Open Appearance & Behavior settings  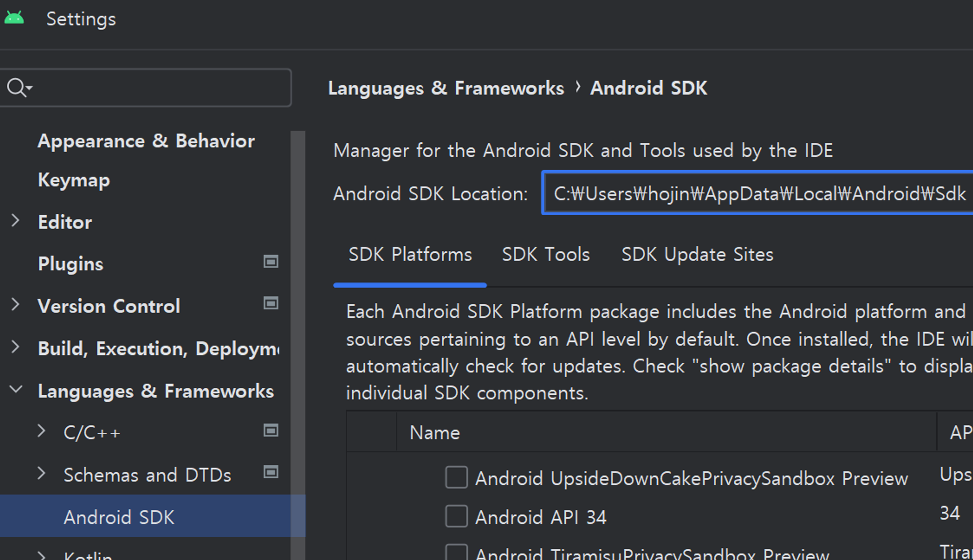(x=146, y=141)
